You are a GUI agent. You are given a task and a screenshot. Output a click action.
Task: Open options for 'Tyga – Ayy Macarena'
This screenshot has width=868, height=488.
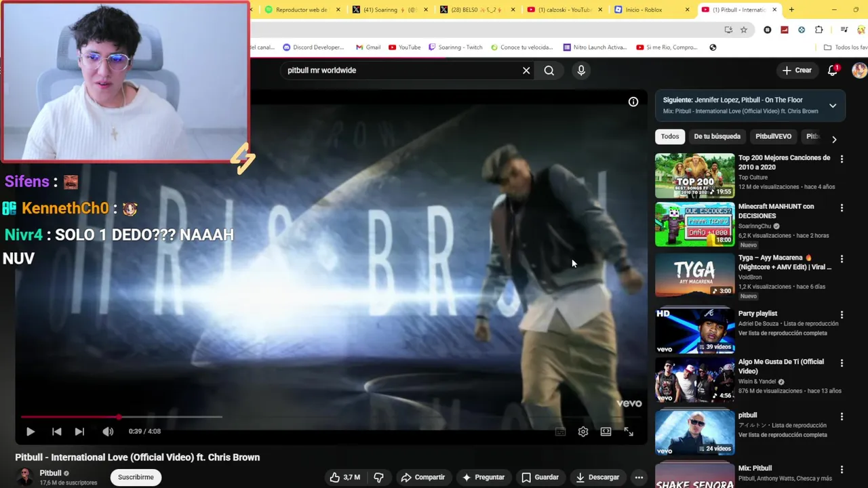pyautogui.click(x=842, y=259)
